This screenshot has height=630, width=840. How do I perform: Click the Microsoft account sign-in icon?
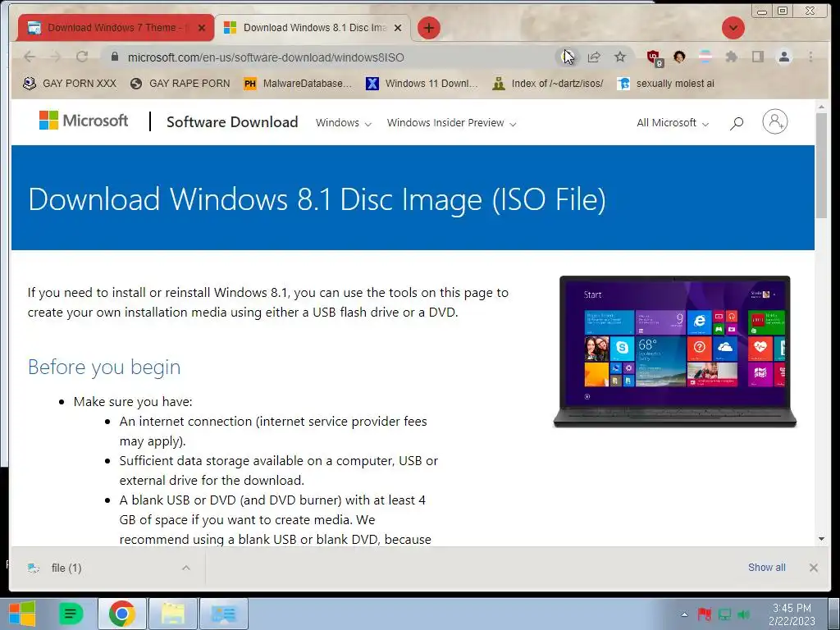(x=774, y=121)
